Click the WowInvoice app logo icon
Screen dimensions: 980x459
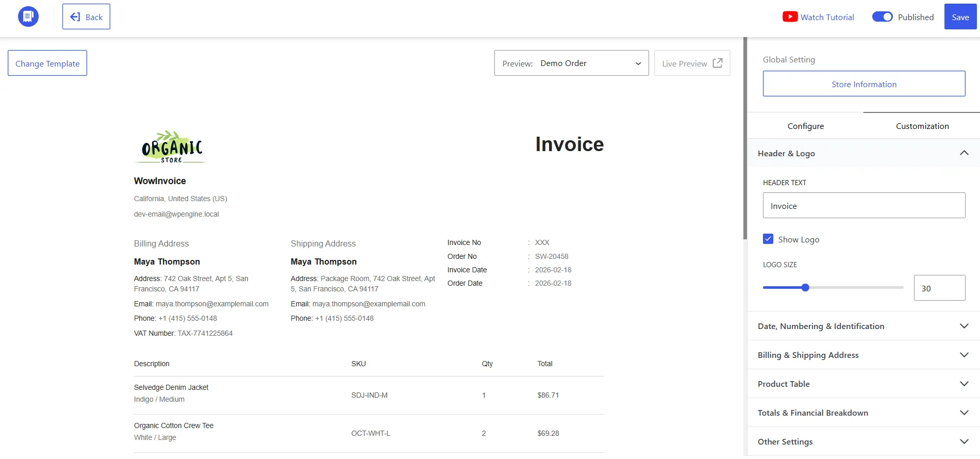point(28,17)
